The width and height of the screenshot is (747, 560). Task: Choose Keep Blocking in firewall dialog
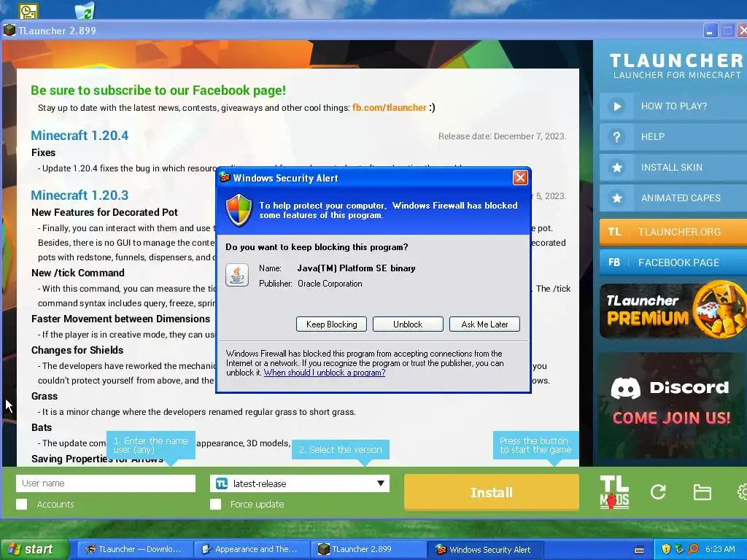pyautogui.click(x=332, y=324)
